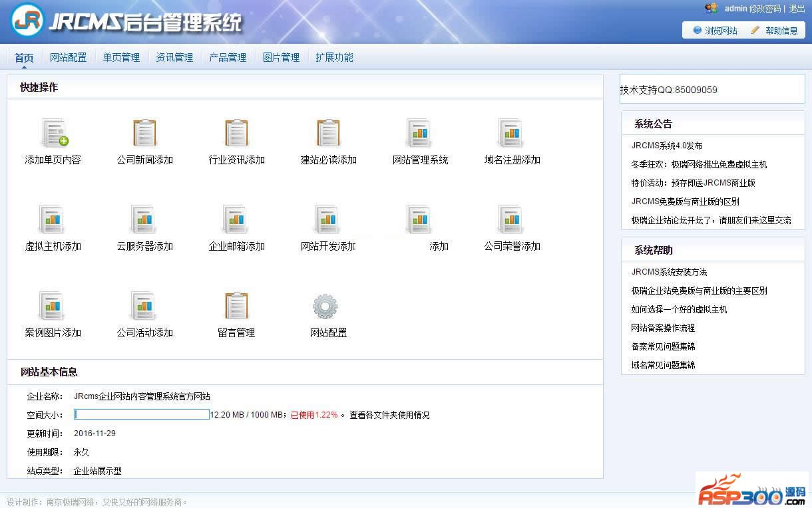812x508 pixels.
Task: Click the 网站配置 gear icon
Action: (325, 307)
